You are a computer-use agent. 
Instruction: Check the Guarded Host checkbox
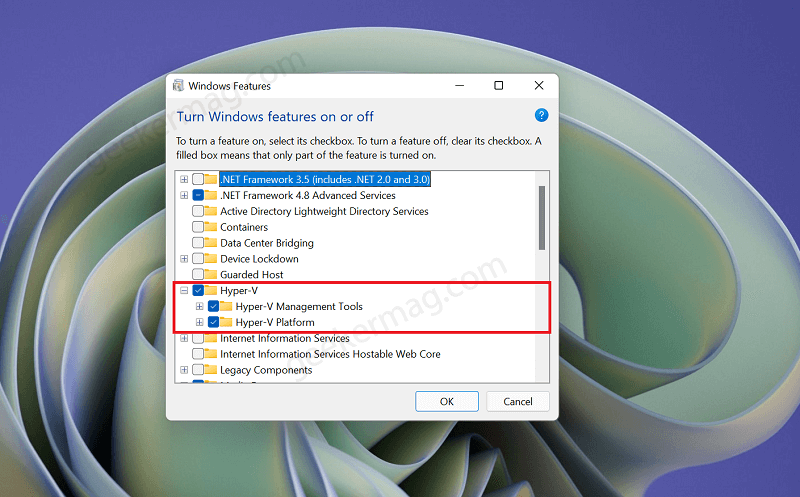198,274
